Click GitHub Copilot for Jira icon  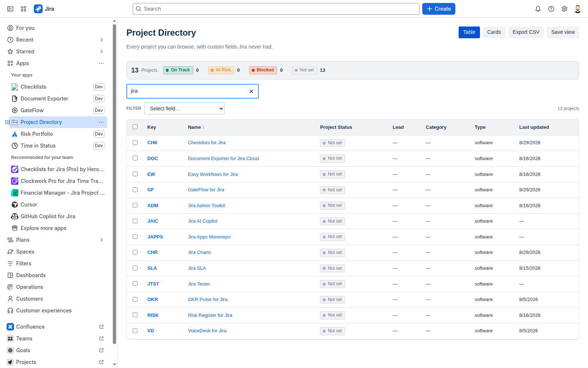pyautogui.click(x=15, y=216)
